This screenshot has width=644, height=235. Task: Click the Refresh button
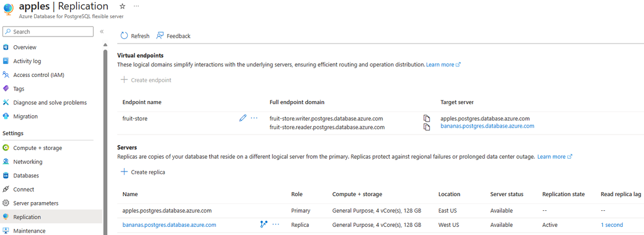pyautogui.click(x=135, y=36)
